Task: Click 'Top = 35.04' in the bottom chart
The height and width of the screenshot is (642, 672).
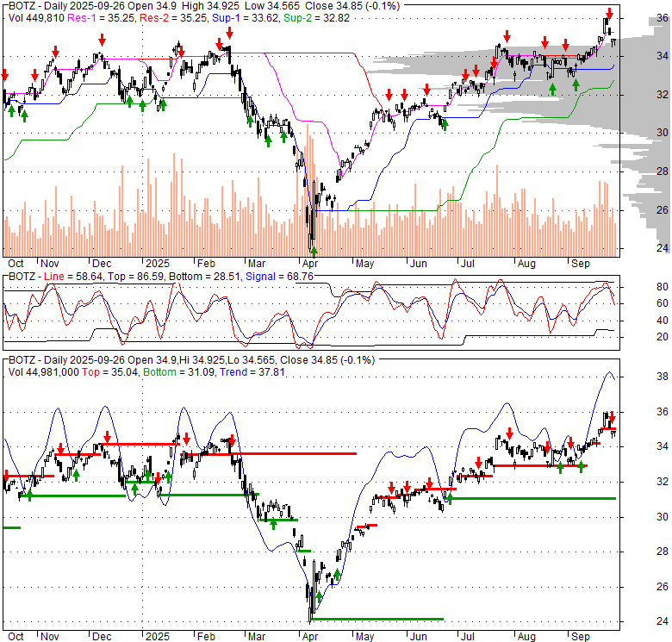Action: pyautogui.click(x=109, y=372)
